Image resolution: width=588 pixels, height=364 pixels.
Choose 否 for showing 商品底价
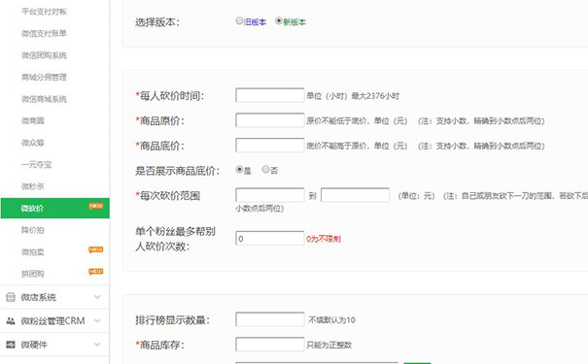265,169
